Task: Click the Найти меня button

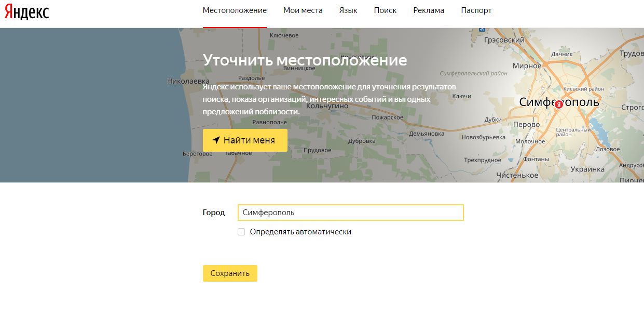Action: [x=245, y=140]
